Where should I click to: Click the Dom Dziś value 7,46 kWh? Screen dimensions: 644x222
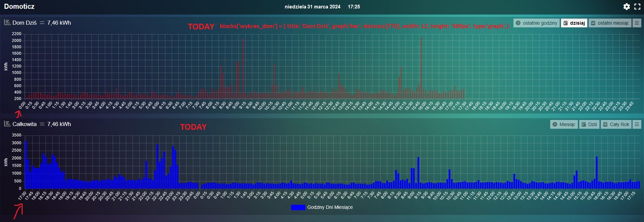click(59, 23)
